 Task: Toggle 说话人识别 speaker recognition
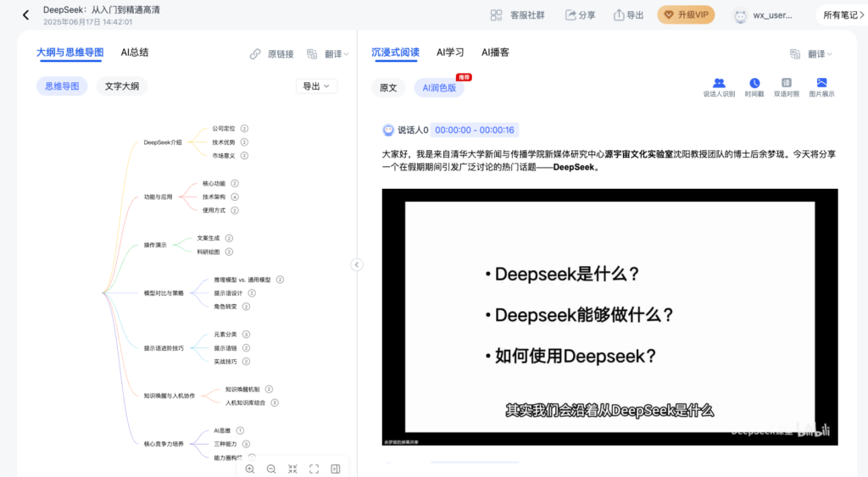coord(719,87)
